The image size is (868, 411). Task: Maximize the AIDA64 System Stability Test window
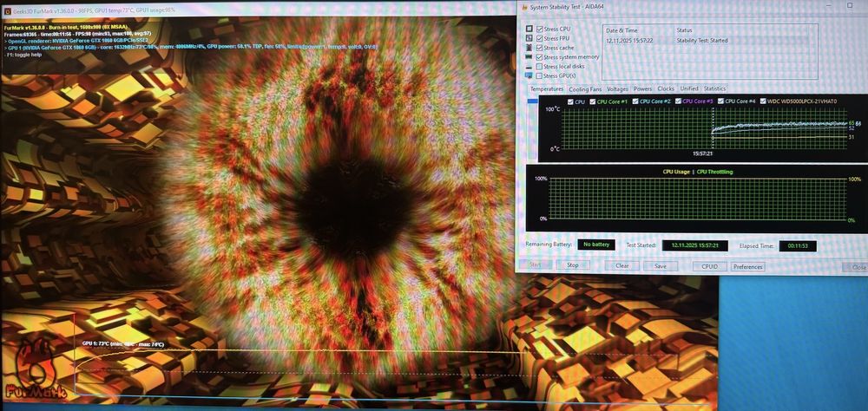[850, 5]
